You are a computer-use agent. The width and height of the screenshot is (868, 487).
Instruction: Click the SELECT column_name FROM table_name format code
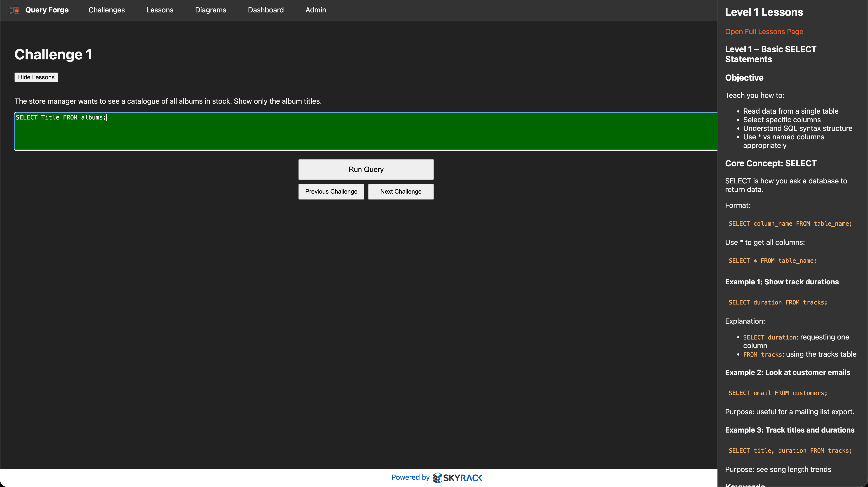790,223
